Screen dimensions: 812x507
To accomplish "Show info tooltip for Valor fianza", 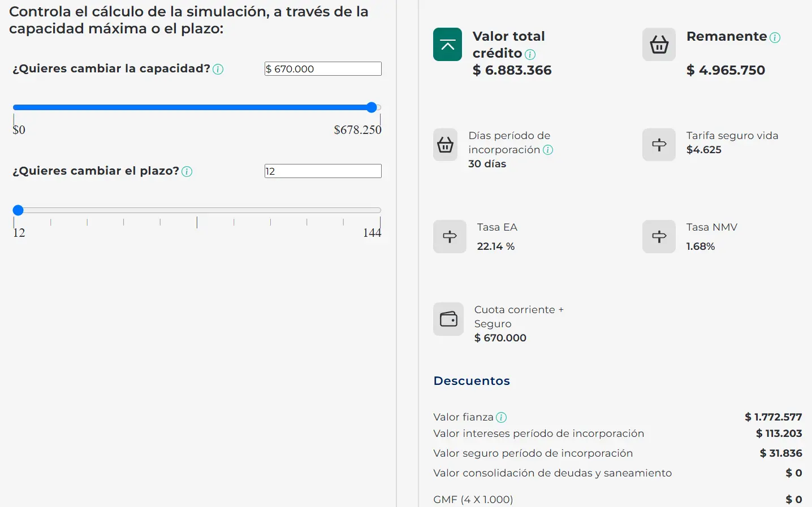I will pyautogui.click(x=501, y=418).
